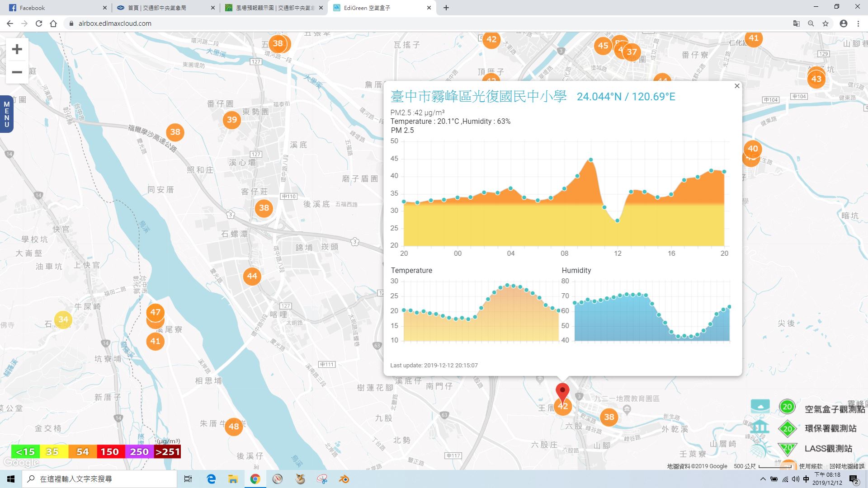Launch Microsoft Edge from taskbar

pyautogui.click(x=211, y=479)
